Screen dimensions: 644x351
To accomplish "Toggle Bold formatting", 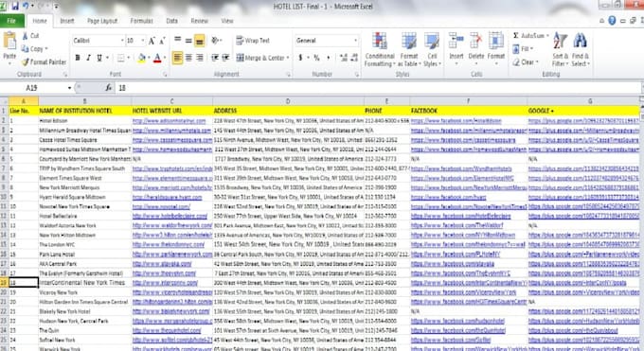I will (x=78, y=58).
